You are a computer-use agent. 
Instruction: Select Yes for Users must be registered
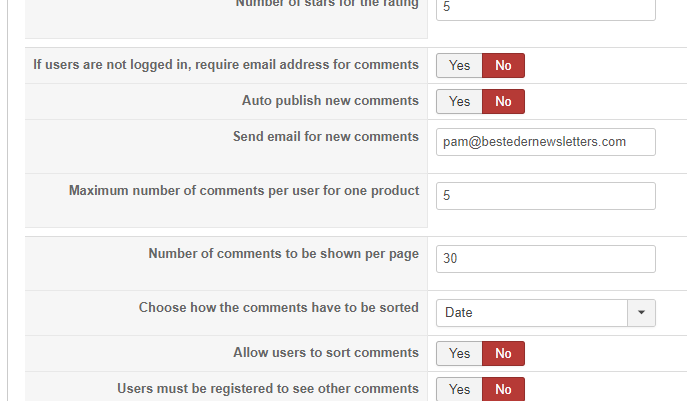[459, 389]
